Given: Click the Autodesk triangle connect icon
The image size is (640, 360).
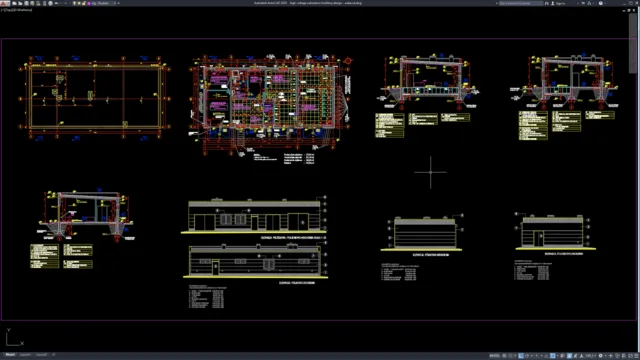Looking at the screenshot, I should 589,3.
